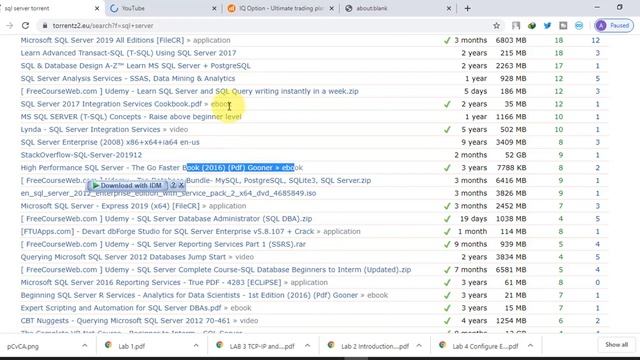Expand options for pCvCA.png download

[x=84, y=346]
